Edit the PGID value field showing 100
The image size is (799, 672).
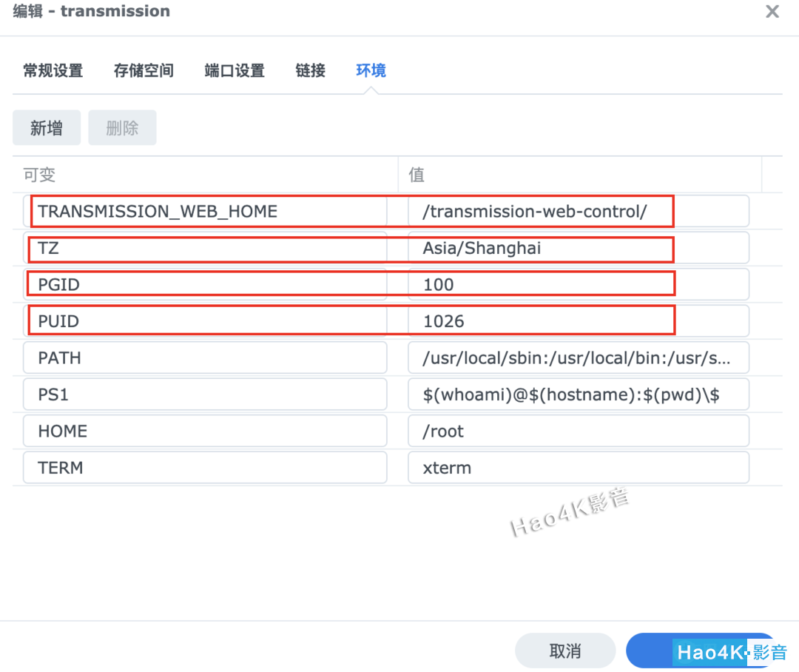coord(579,284)
